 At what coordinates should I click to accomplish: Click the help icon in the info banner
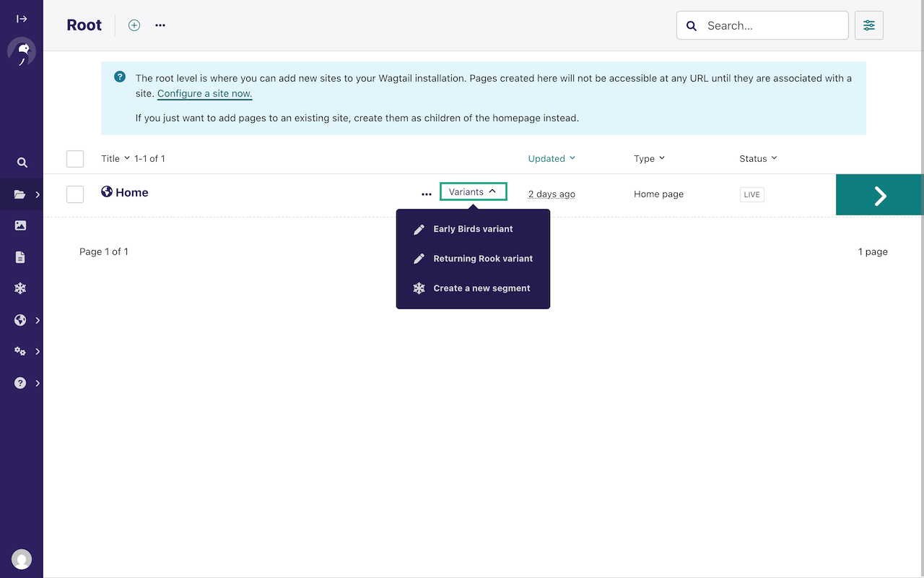click(120, 77)
